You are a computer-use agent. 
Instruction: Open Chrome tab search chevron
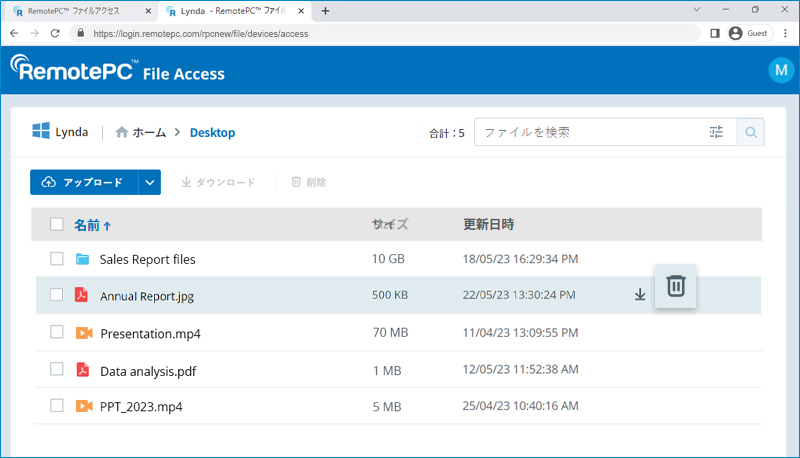(x=696, y=9)
